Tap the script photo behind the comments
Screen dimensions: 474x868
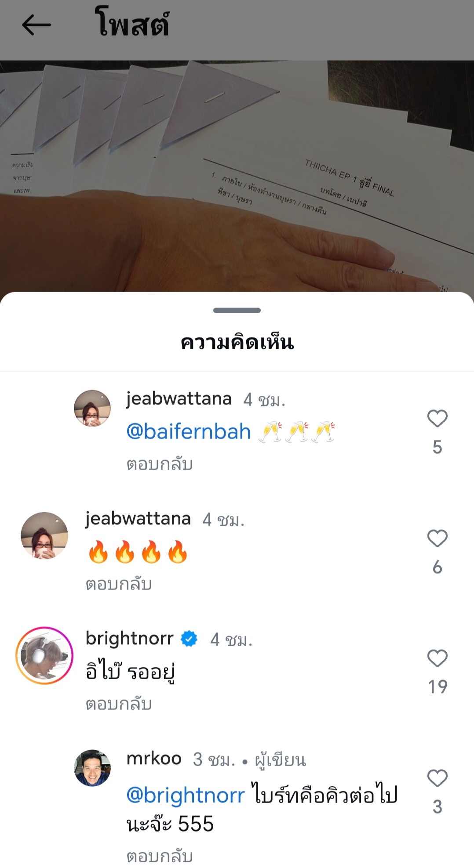[x=237, y=176]
